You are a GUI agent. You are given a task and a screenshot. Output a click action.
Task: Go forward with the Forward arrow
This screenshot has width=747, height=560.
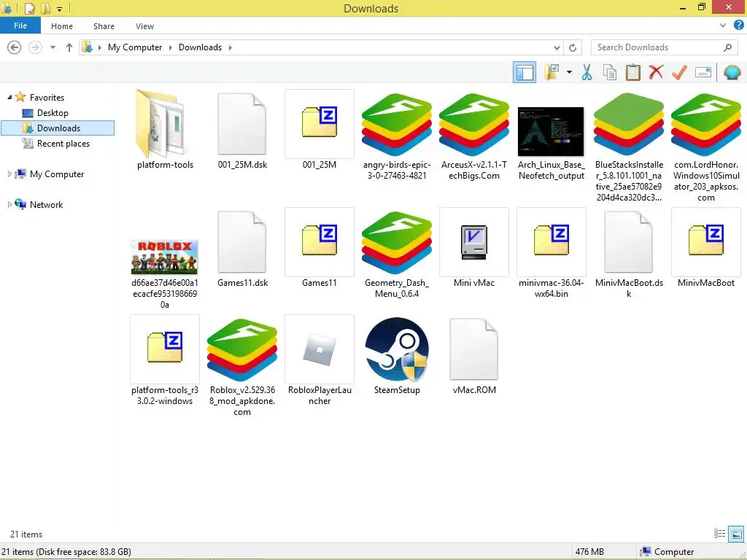click(x=35, y=47)
